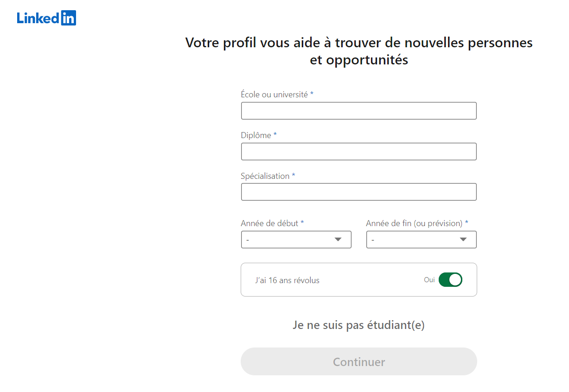Viewport: 569px width, 392px height.
Task: Click the Année de début arrow
Action: click(x=338, y=240)
